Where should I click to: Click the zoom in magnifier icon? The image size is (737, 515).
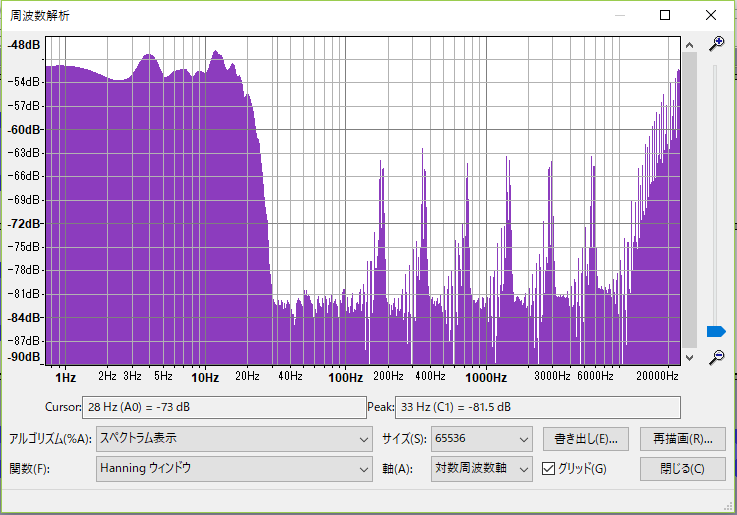716,44
